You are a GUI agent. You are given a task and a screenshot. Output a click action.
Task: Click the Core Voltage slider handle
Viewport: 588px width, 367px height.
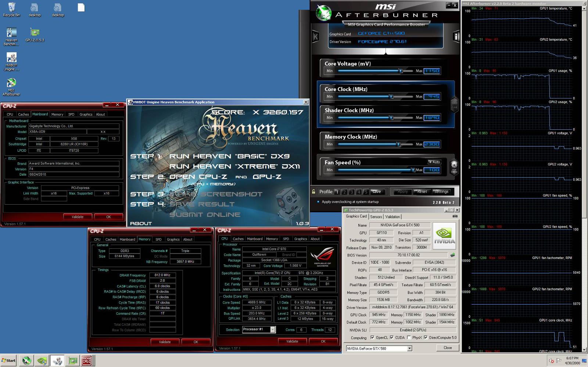coord(401,71)
